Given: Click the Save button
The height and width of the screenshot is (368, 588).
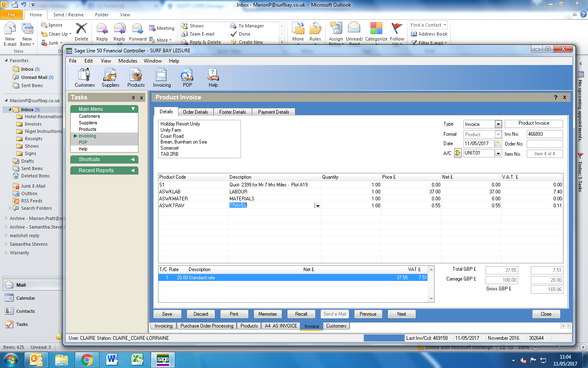Looking at the screenshot, I should coord(167,314).
